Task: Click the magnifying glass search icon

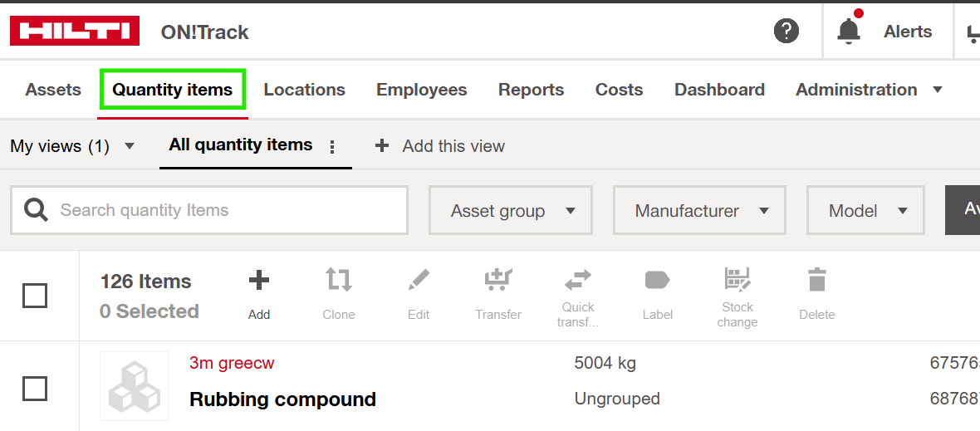Action: 37,210
